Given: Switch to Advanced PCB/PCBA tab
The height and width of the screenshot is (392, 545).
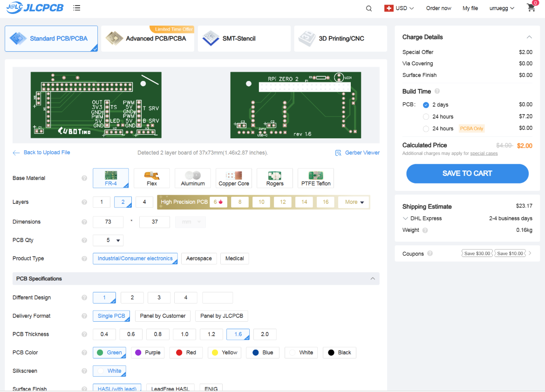Looking at the screenshot, I should (148, 39).
